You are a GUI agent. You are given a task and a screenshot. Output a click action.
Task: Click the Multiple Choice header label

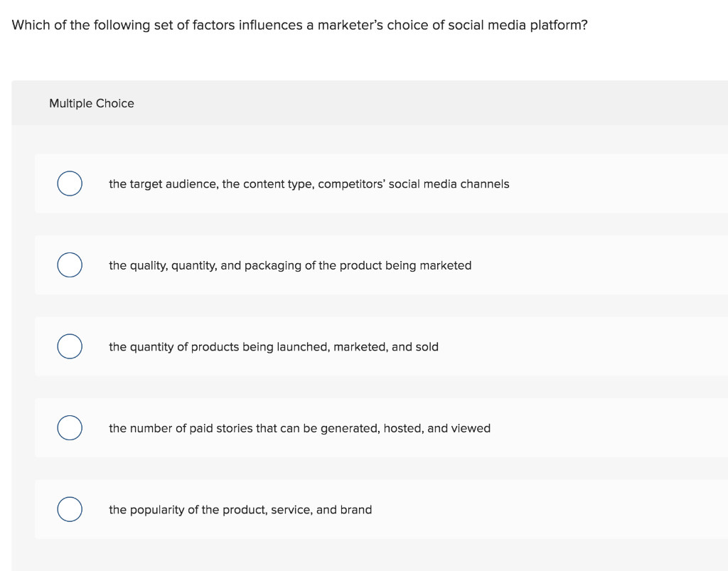(x=92, y=103)
